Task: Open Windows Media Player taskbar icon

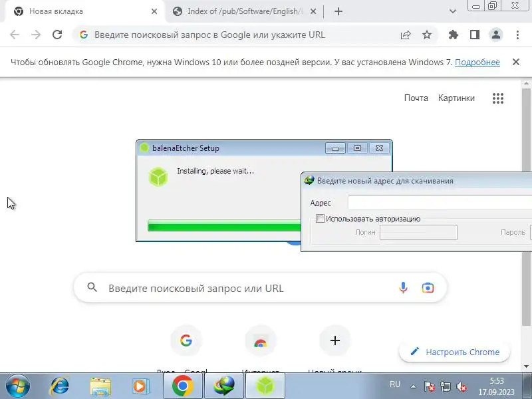Action: [x=140, y=386]
